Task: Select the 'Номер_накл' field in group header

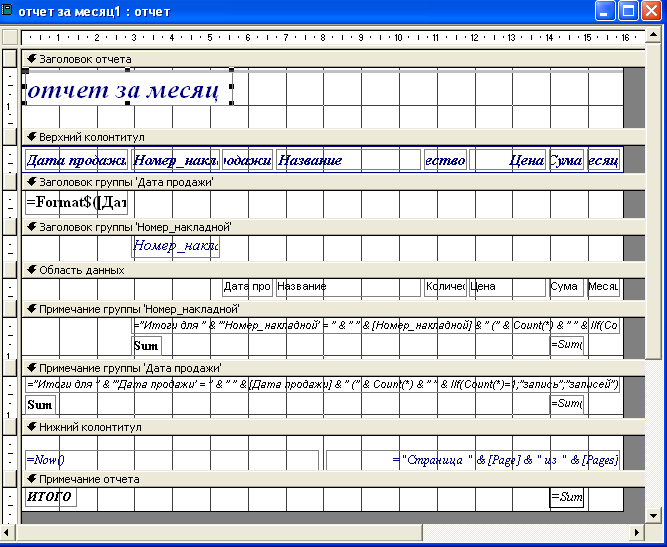Action: (176, 246)
